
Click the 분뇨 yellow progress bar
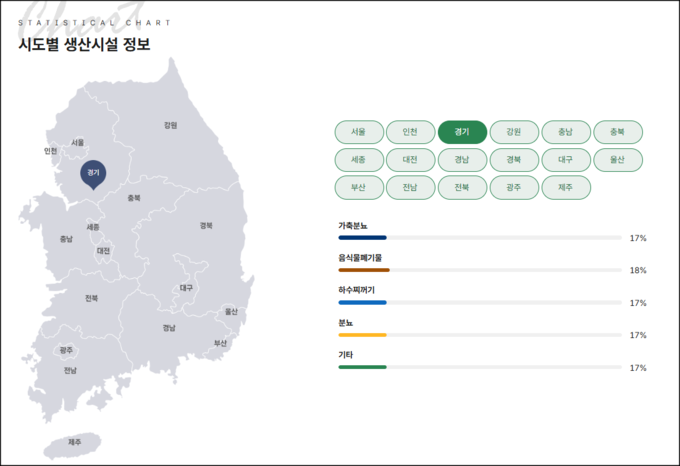(363, 335)
